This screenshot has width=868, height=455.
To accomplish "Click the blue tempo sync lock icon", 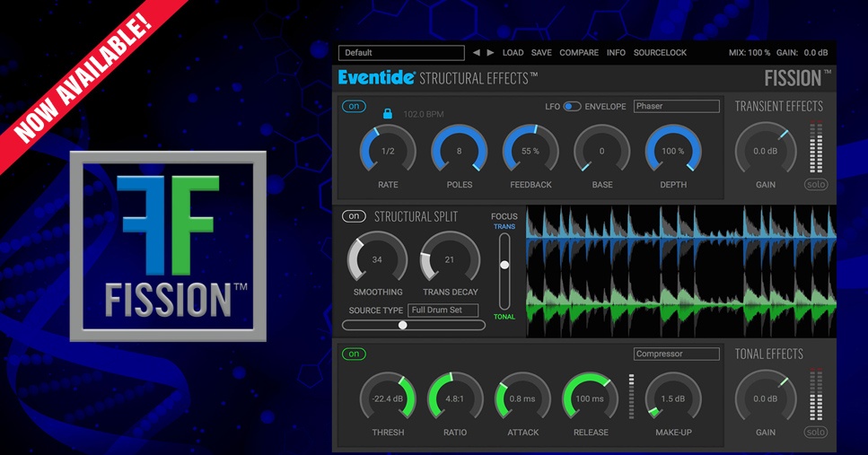I will pos(388,114).
